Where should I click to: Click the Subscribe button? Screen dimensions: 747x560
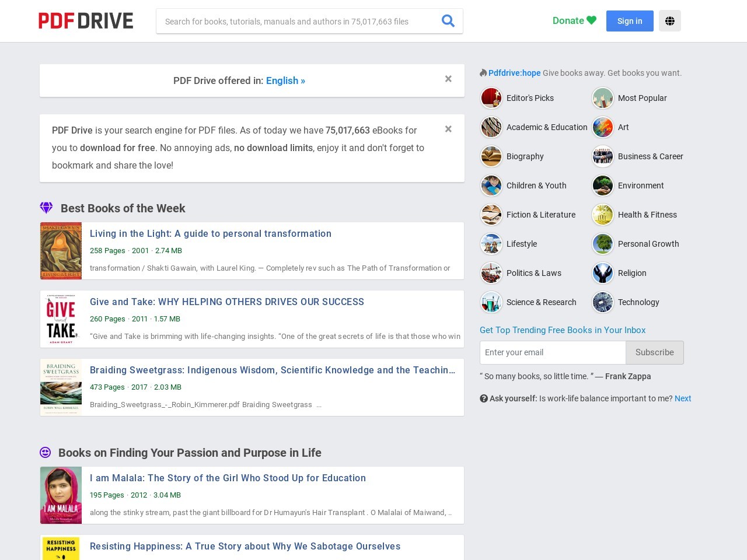click(655, 352)
